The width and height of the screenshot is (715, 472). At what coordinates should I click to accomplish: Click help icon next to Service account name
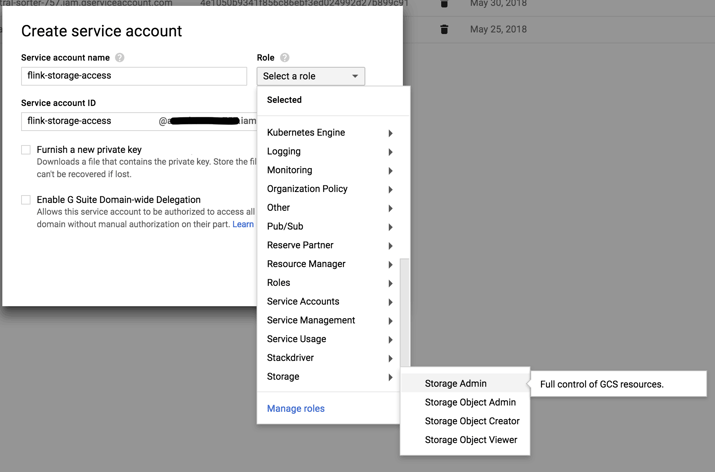click(119, 57)
